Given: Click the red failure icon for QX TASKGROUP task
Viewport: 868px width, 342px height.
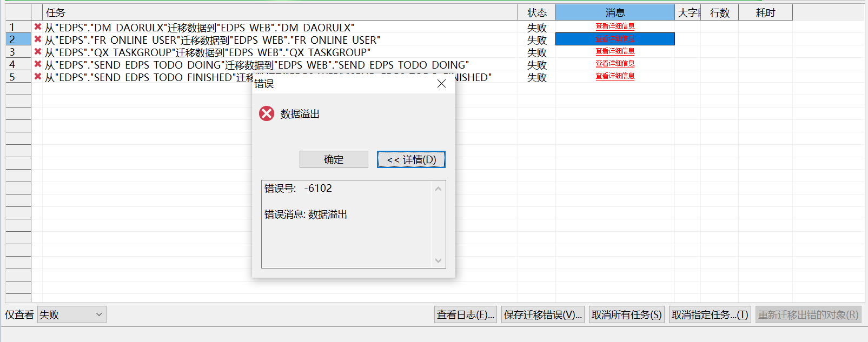Looking at the screenshot, I should point(38,51).
